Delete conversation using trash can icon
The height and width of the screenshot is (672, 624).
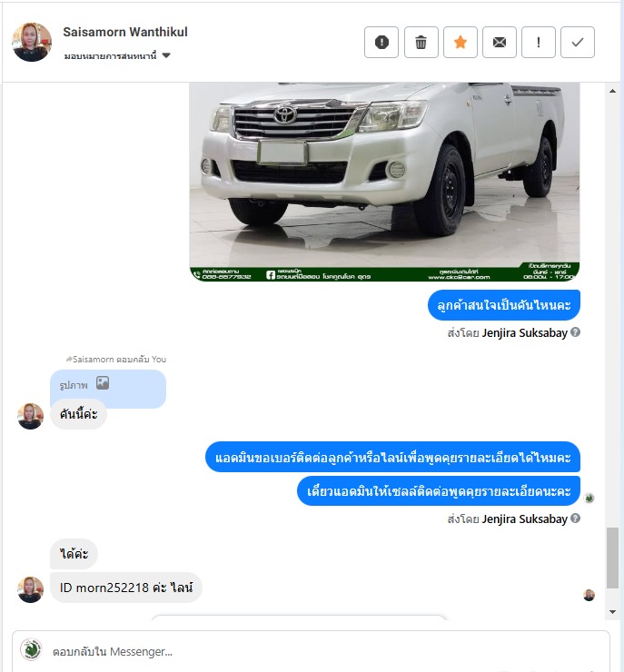(x=421, y=42)
